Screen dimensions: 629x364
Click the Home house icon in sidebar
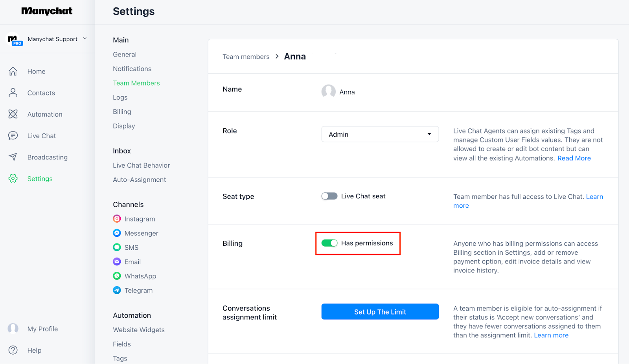(13, 71)
